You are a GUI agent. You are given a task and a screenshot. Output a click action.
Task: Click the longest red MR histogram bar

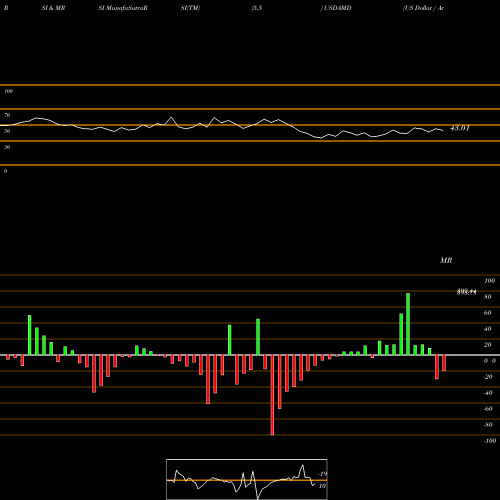[x=272, y=395]
